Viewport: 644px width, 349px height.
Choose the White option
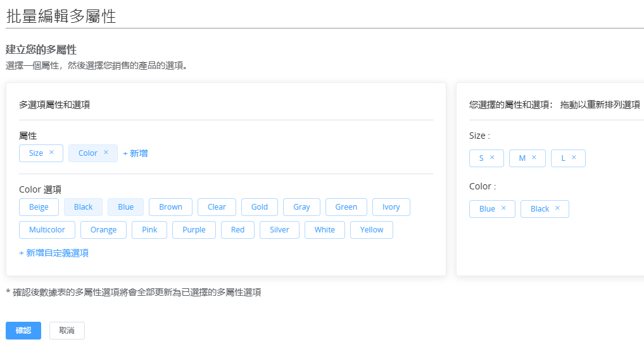click(x=324, y=230)
